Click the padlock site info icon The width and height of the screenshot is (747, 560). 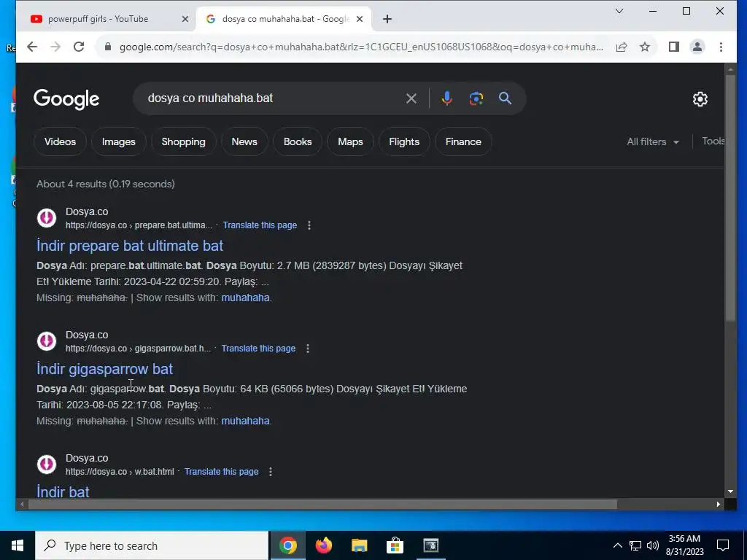108,47
